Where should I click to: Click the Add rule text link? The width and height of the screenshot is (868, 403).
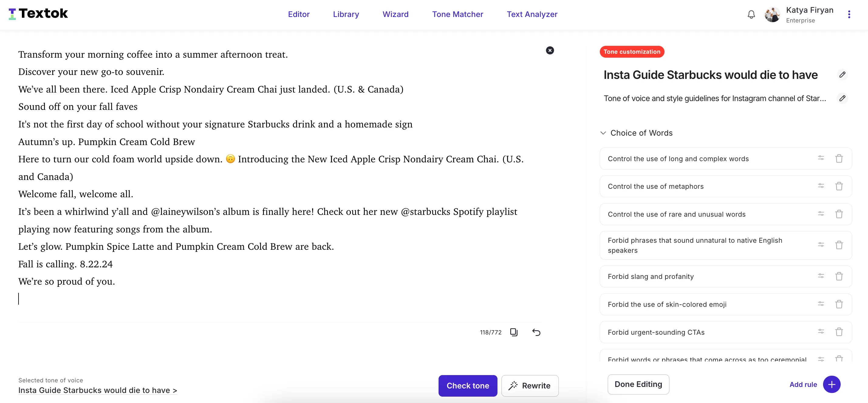(803, 384)
